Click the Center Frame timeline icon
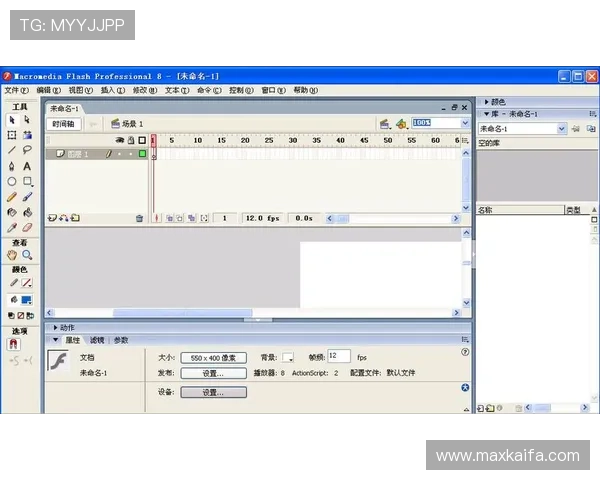Viewport: 600px width, 480px height. [x=156, y=218]
